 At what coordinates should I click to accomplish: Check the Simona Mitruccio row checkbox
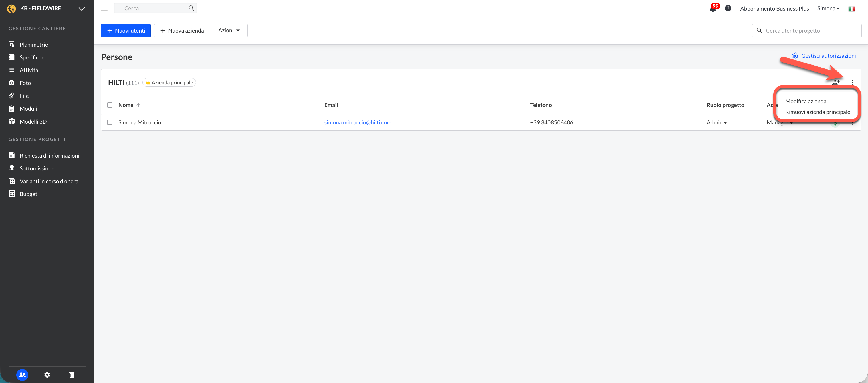110,122
